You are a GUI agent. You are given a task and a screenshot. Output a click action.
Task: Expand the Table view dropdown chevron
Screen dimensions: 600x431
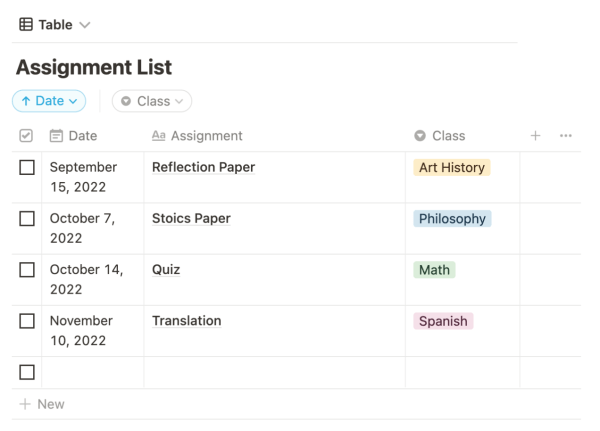[x=84, y=25]
